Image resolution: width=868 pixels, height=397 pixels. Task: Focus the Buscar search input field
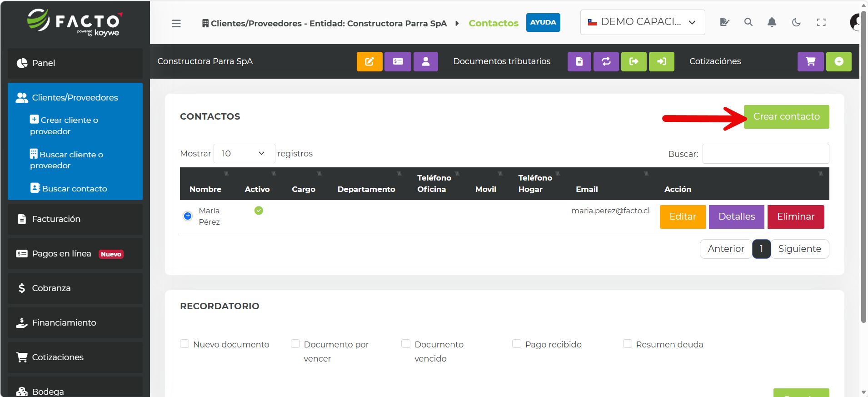click(766, 154)
